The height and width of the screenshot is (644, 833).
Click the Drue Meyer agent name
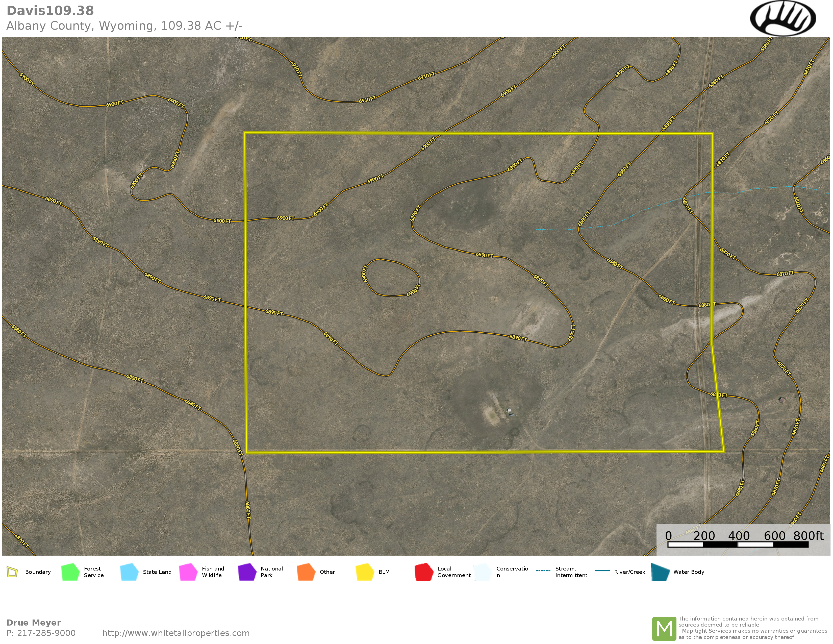point(34,623)
